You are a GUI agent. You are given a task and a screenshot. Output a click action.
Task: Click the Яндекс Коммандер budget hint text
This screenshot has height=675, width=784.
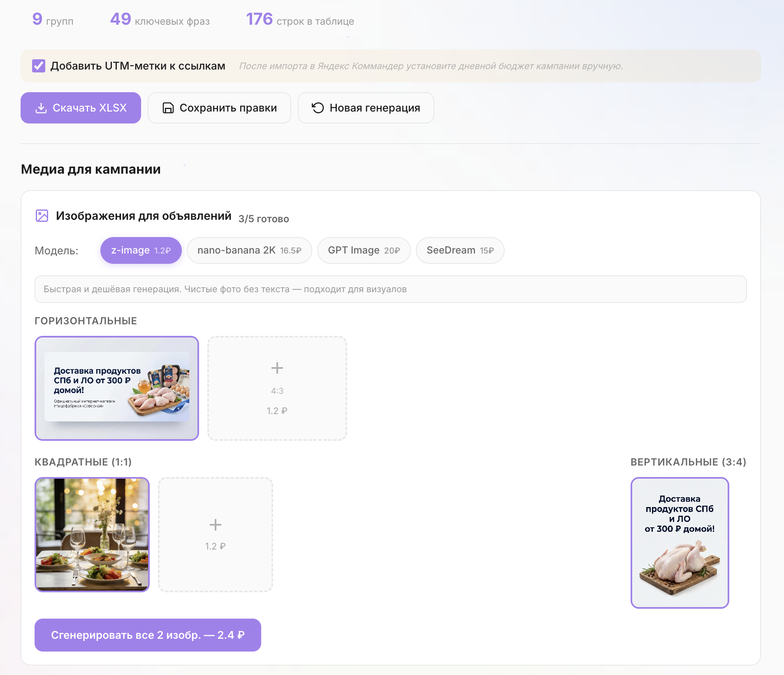pyautogui.click(x=431, y=66)
